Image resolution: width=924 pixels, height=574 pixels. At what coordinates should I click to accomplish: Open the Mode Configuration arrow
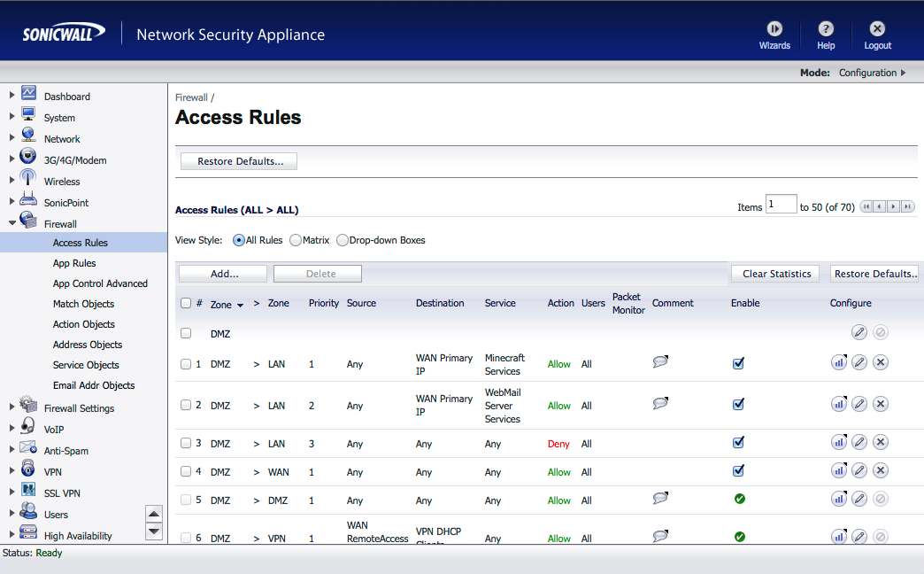(903, 73)
